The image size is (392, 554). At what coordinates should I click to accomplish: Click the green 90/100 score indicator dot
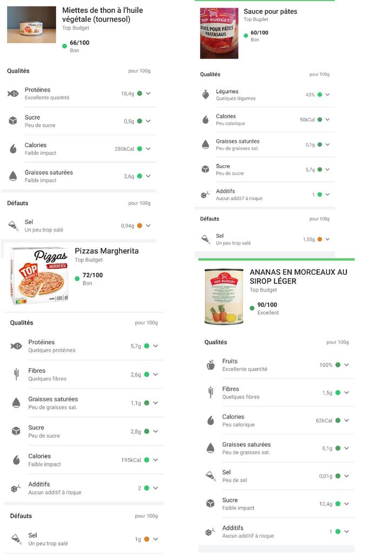pos(252,308)
